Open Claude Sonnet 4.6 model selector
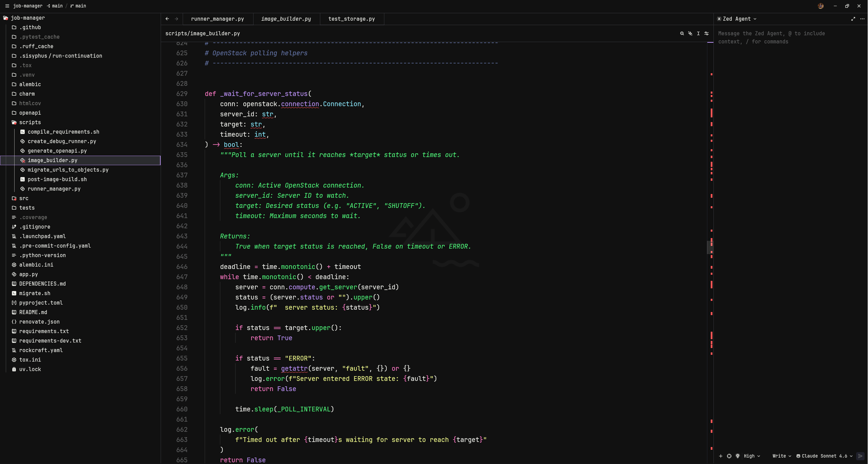This screenshot has width=868, height=464. 824,456
